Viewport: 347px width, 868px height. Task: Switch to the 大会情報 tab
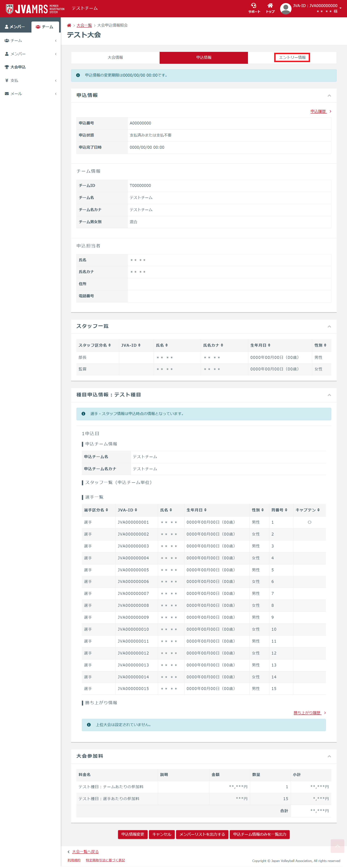(x=115, y=58)
